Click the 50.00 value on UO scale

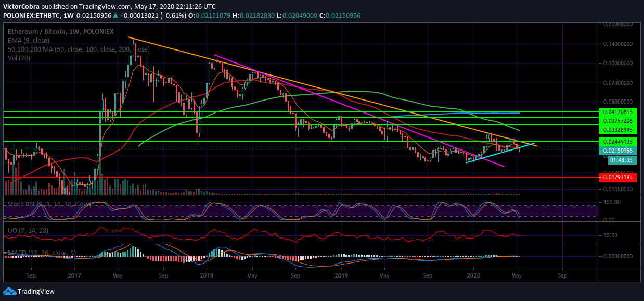611,235
